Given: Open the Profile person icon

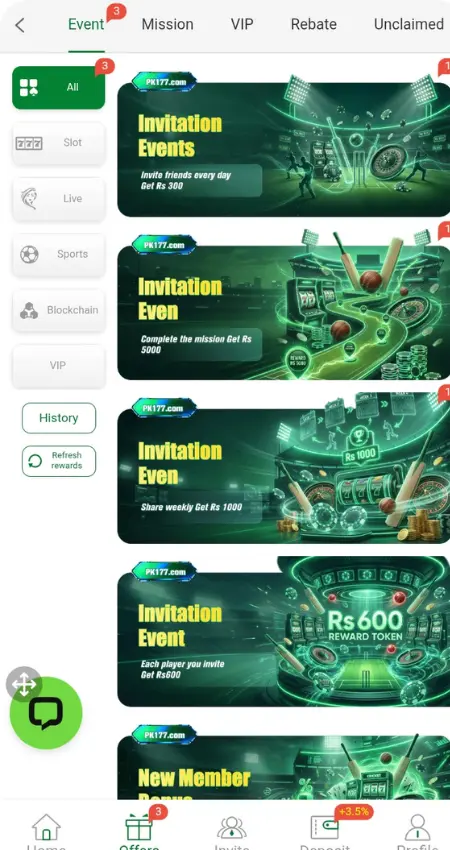Looking at the screenshot, I should (x=417, y=827).
